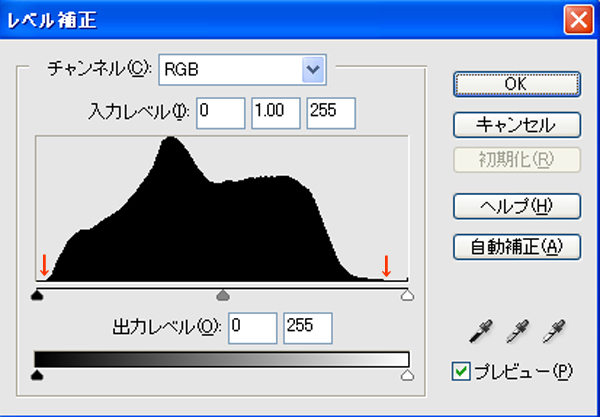Click the input black shadow slider handle

point(37,295)
